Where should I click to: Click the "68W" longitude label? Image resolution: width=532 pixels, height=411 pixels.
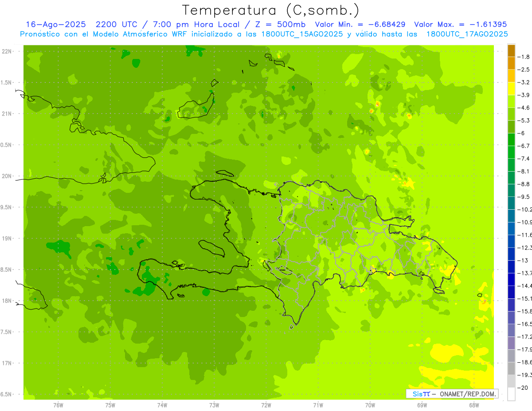[474, 405]
